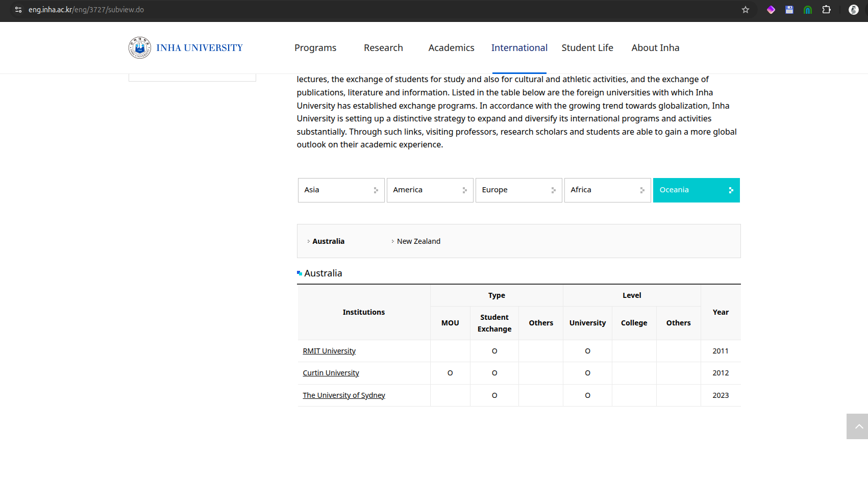Click the Student Exchange column header
The image size is (868, 481).
coord(494,323)
